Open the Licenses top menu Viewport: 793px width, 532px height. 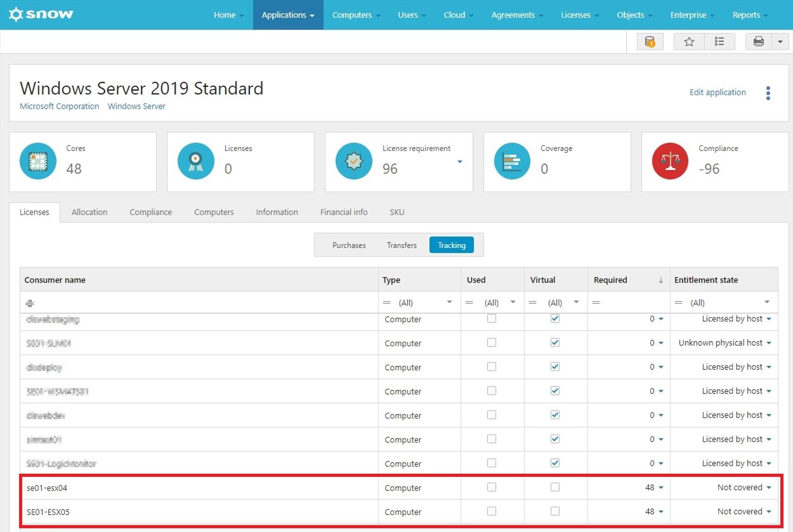coord(579,15)
